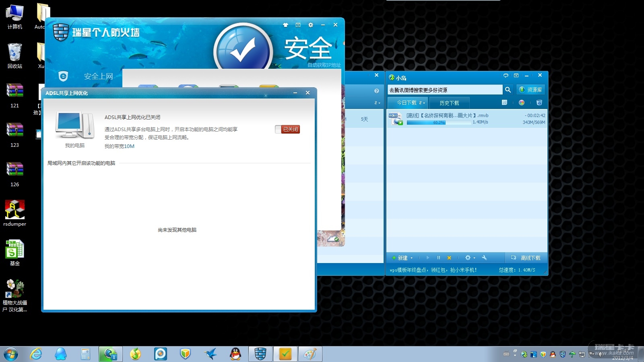Click the search field in 小岛 downloader
The width and height of the screenshot is (644, 362).
(445, 90)
